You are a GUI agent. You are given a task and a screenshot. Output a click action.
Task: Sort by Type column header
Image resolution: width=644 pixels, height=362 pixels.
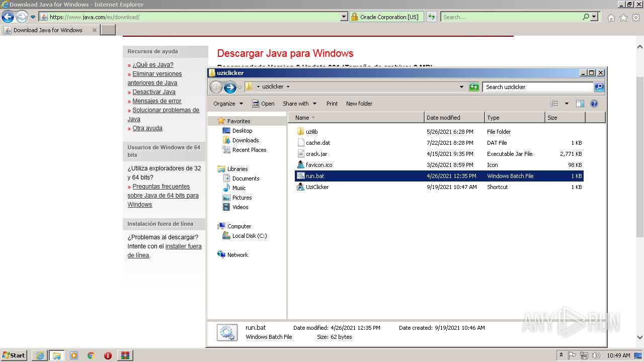(x=515, y=118)
